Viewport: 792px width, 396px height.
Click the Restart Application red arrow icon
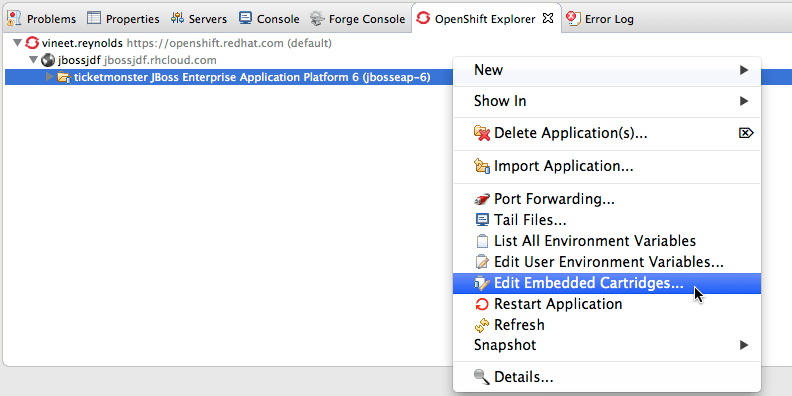coord(482,304)
